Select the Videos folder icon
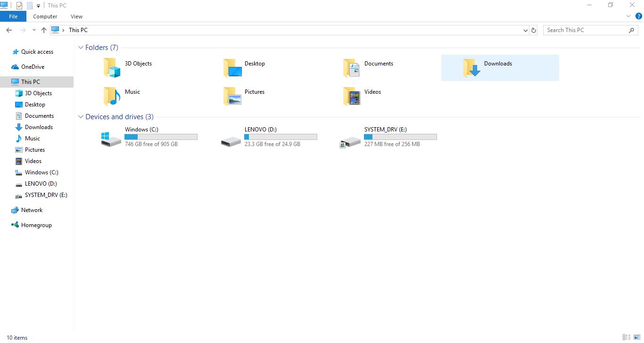644x343 pixels. click(x=352, y=96)
